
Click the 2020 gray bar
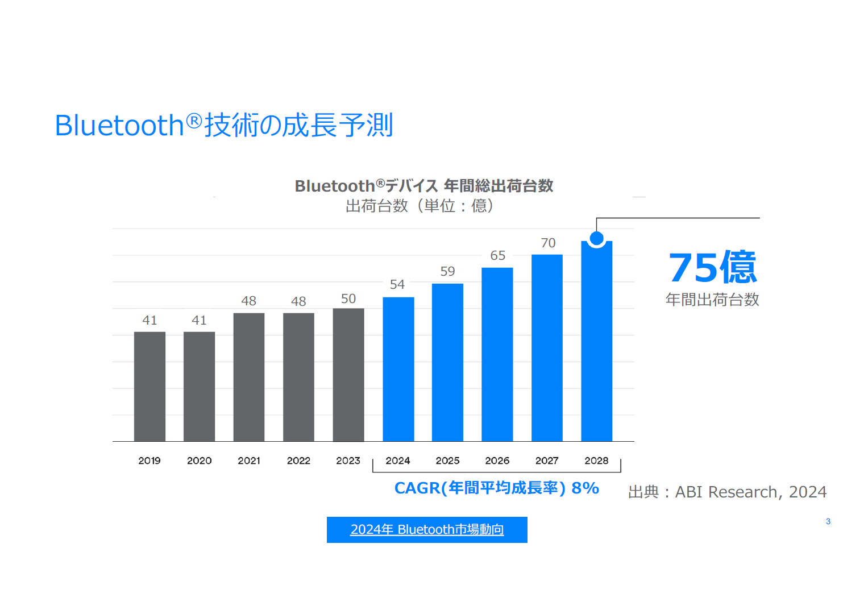tap(199, 387)
